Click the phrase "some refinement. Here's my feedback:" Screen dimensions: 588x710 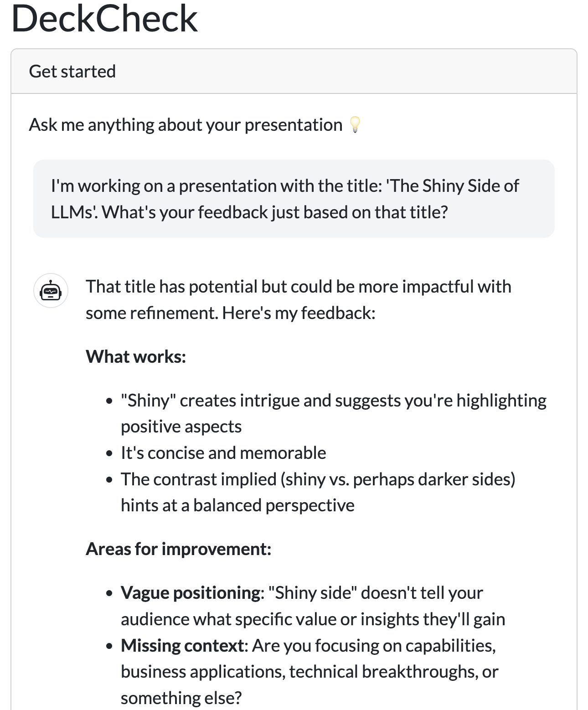[x=230, y=313]
